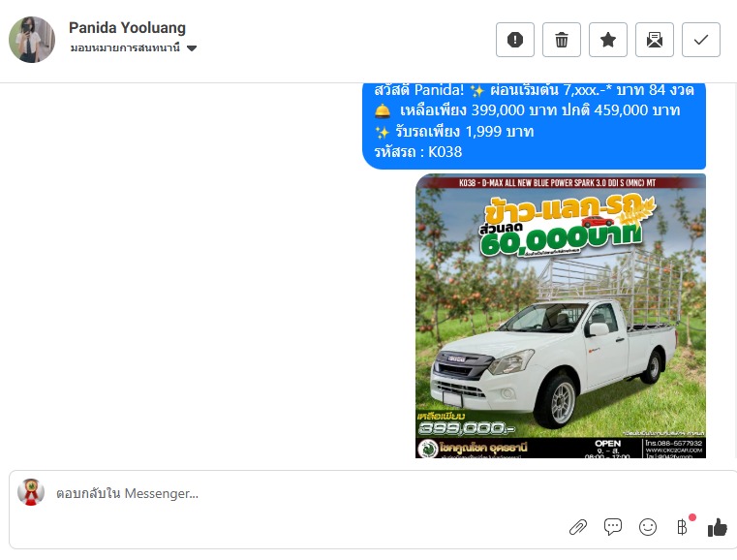Screen dimensions: 737x560
Task: Open Panida Yooluang profile picture
Action: (32, 40)
